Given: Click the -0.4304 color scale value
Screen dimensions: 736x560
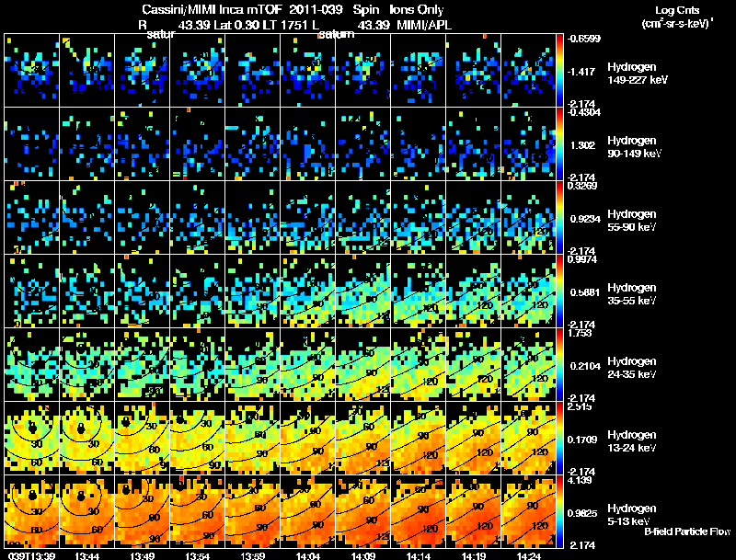Looking at the screenshot, I should pyautogui.click(x=584, y=112).
